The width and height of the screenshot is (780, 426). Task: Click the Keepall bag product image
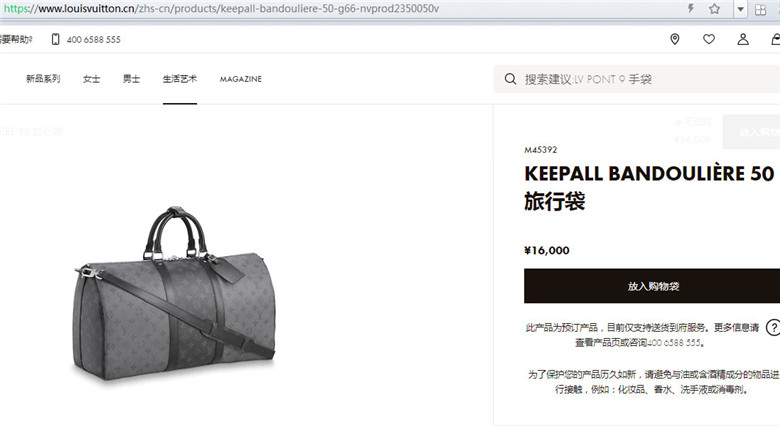pos(174,293)
